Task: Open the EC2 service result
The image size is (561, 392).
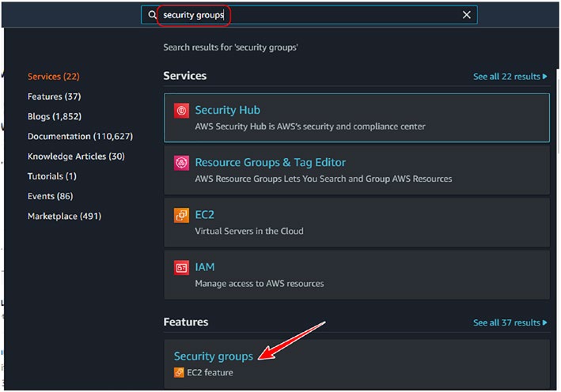Action: pos(205,215)
